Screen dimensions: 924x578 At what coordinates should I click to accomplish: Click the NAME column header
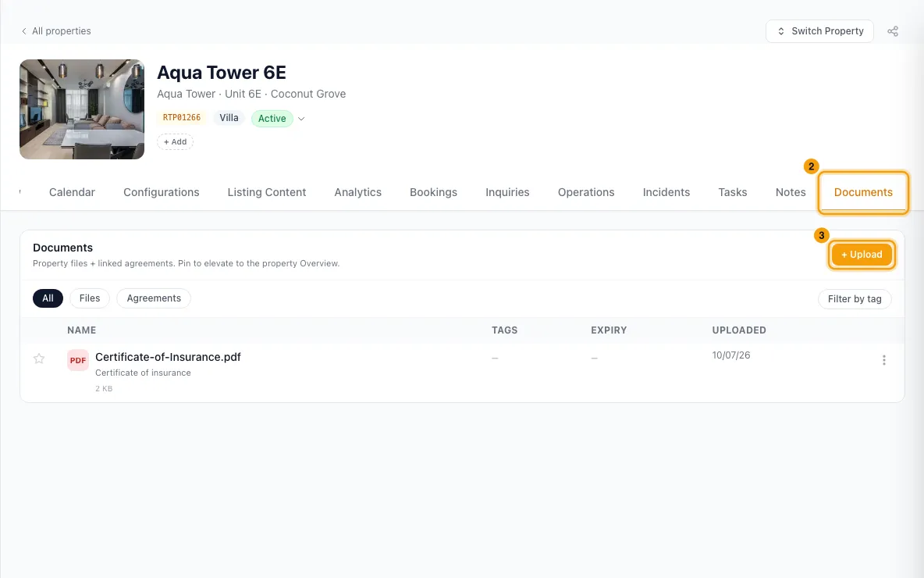pos(82,330)
